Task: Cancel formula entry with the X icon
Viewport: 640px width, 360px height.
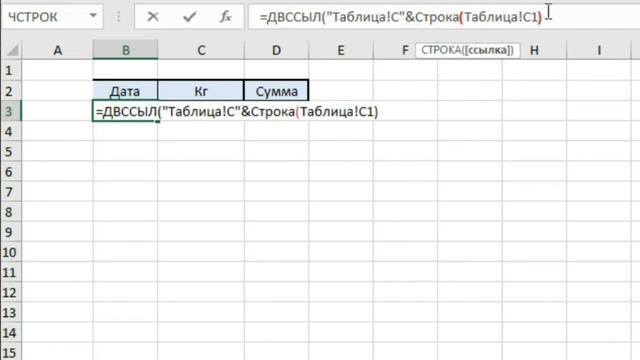Action: coord(153,17)
